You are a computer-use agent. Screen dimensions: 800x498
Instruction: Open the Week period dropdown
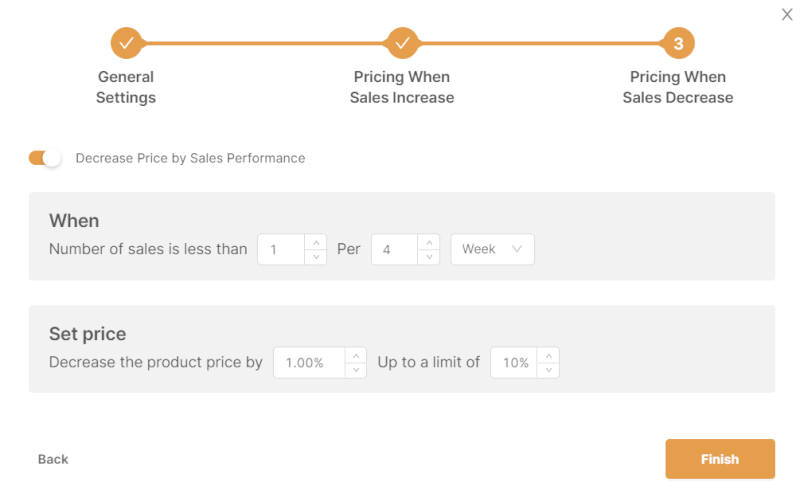(492, 249)
